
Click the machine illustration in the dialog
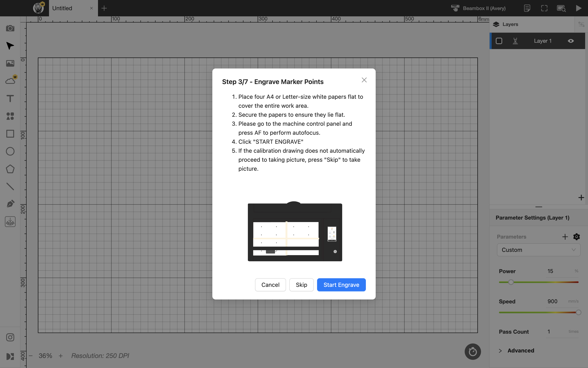point(295,231)
